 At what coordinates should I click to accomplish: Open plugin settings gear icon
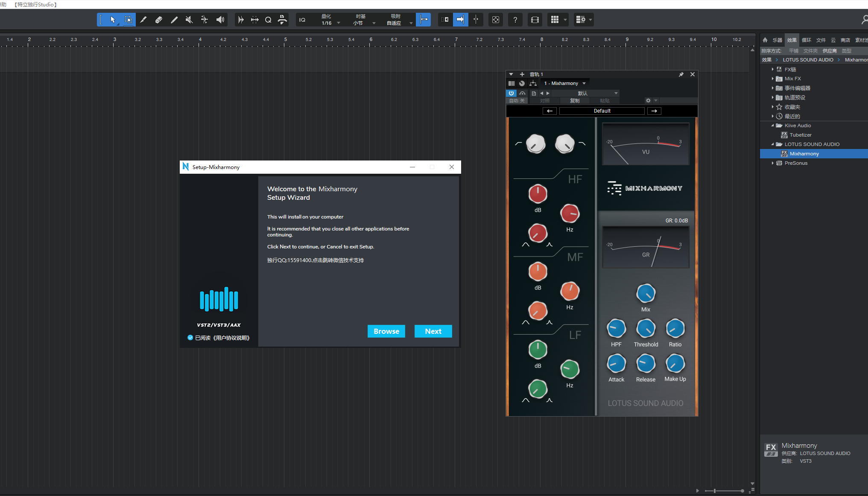[648, 101]
